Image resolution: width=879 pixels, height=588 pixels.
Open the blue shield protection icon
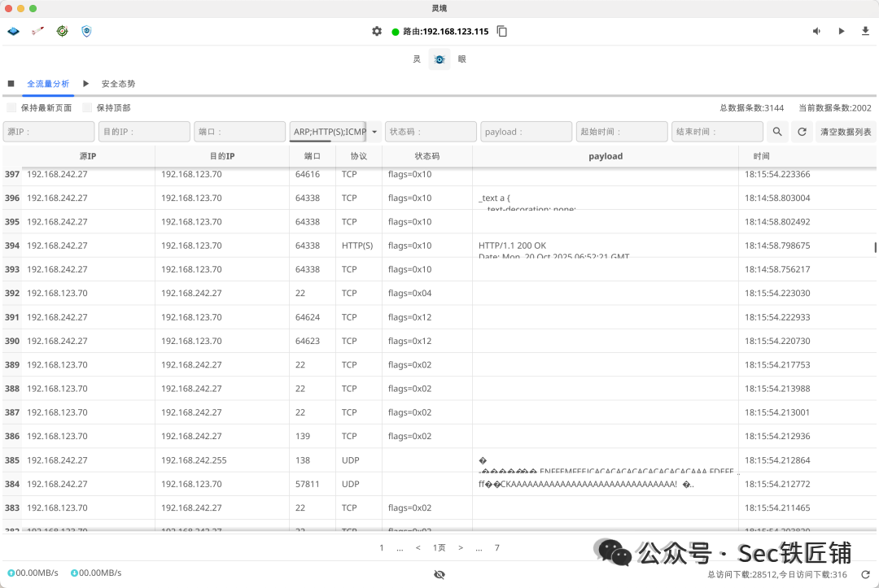(86, 32)
